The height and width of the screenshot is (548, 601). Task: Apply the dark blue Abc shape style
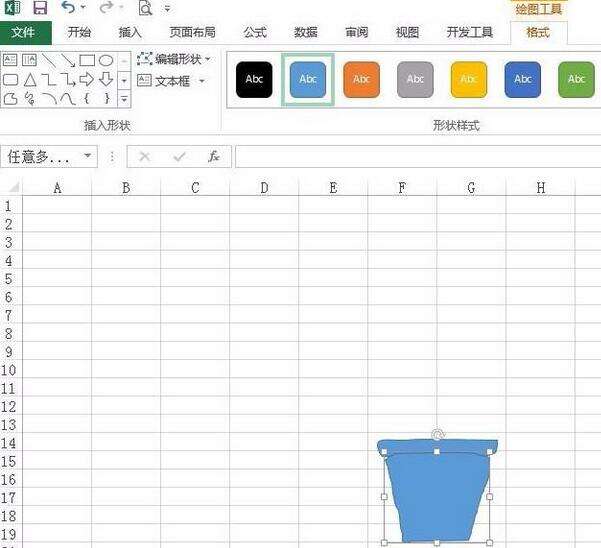(523, 80)
